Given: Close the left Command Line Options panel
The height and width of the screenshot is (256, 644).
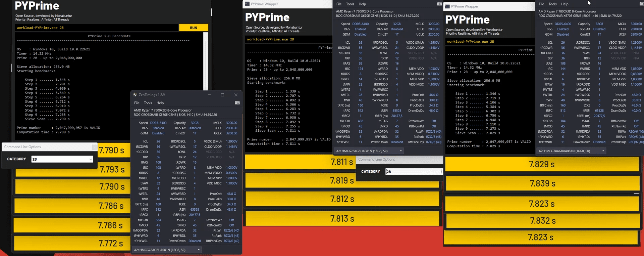Looking at the screenshot, I should 95,147.
